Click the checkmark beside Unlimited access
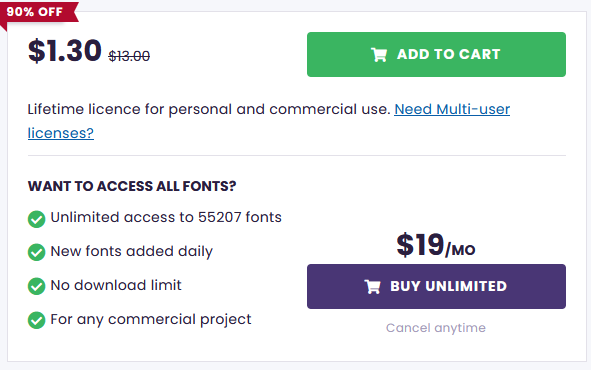Image resolution: width=591 pixels, height=370 pixels. pos(37,219)
